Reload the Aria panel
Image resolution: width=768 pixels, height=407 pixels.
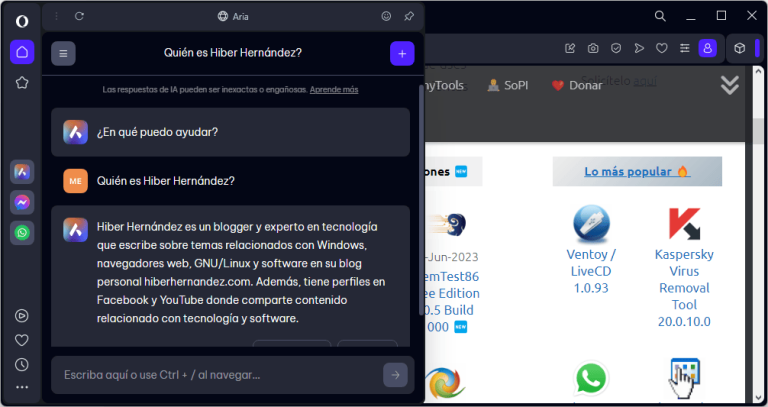point(80,16)
